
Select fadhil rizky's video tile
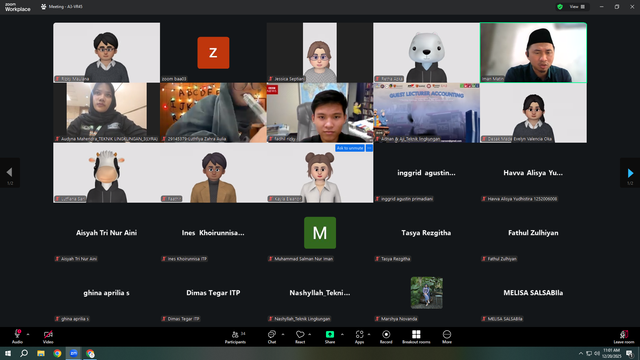tap(320, 113)
